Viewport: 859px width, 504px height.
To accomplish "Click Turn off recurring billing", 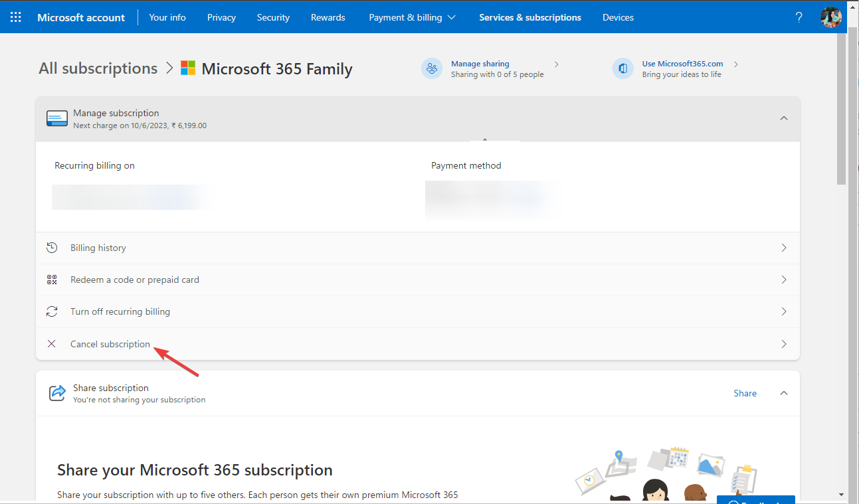I will click(120, 311).
